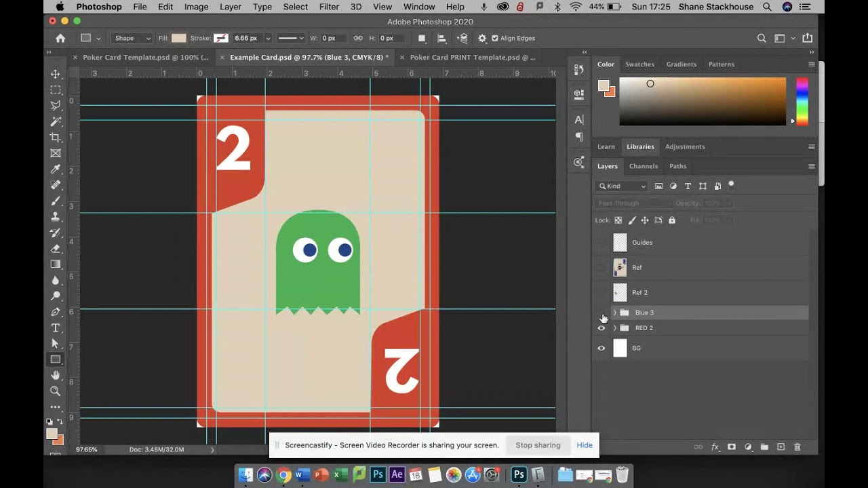Uncheck the Align Edges checkbox
The height and width of the screenshot is (488, 868).
494,39
